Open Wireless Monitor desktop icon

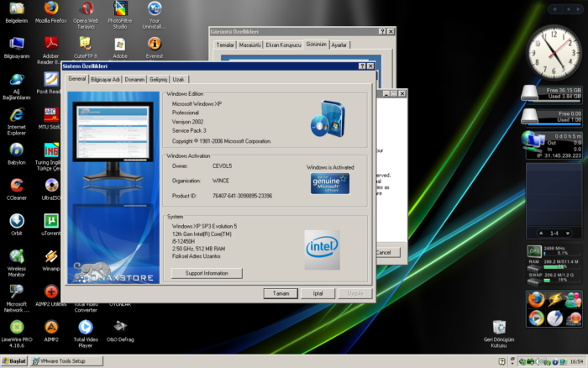click(17, 263)
